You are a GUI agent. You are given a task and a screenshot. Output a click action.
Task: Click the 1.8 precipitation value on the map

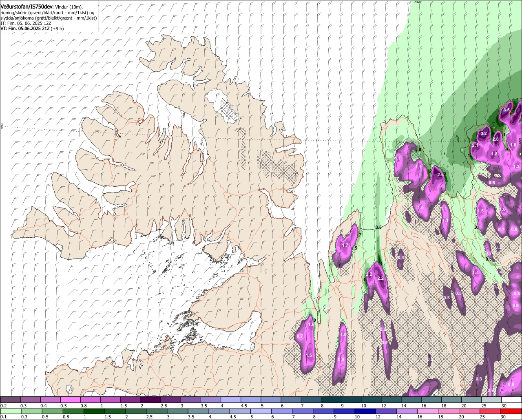point(494,154)
